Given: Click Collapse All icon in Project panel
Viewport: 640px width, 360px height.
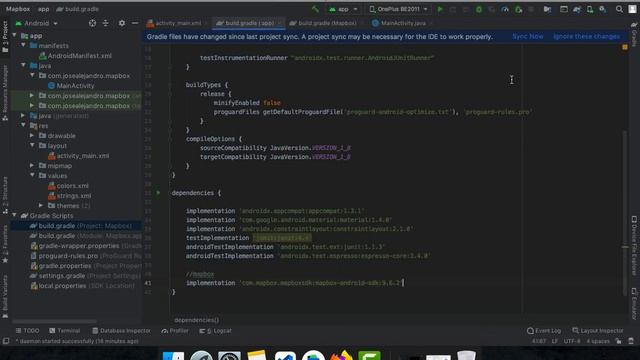Looking at the screenshot, I should (x=106, y=23).
